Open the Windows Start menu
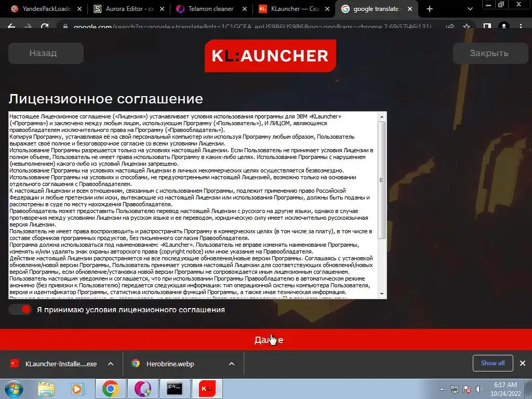Image resolution: width=532 pixels, height=399 pixels. coord(14,389)
